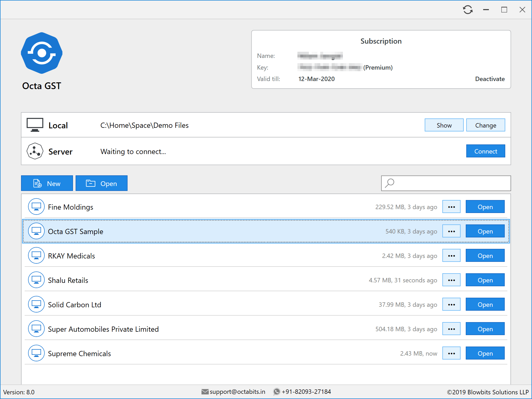
Task: Select the Fine Moldings row name
Action: (x=70, y=207)
